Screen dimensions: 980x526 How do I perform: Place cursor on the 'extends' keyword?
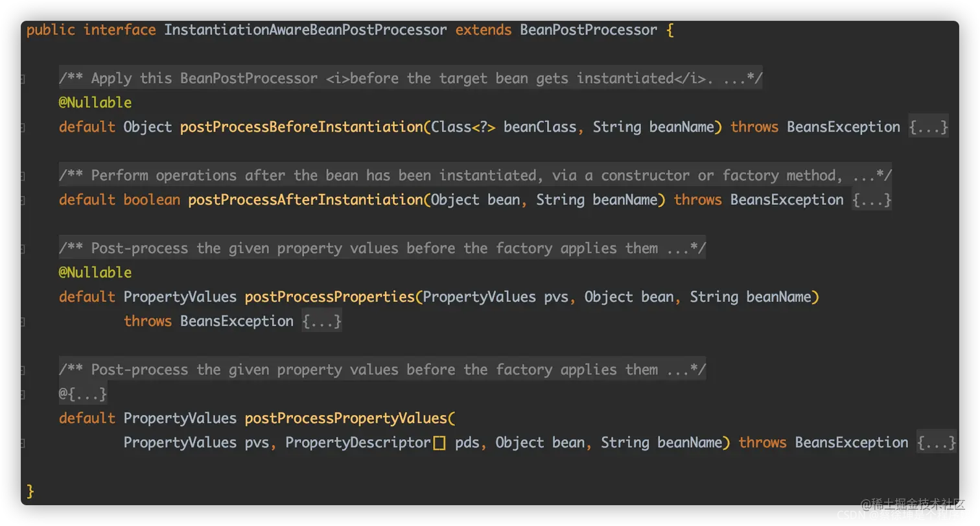(484, 30)
